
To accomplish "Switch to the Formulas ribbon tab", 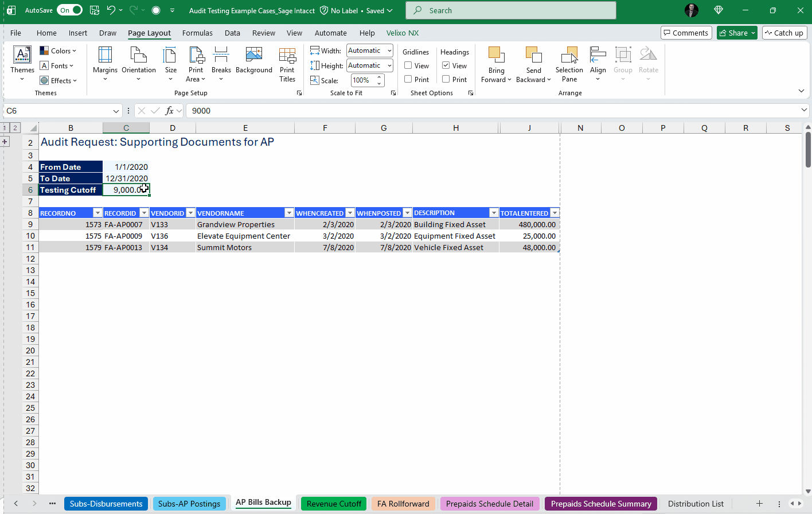I will click(x=197, y=33).
